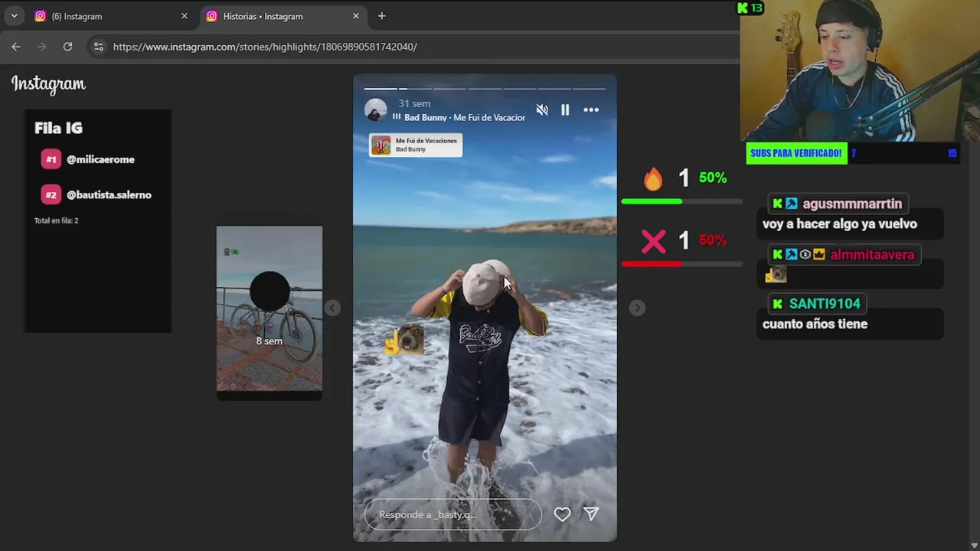Select @milicaerome in the IG queue
This screenshot has width=980, height=551.
pyautogui.click(x=100, y=159)
